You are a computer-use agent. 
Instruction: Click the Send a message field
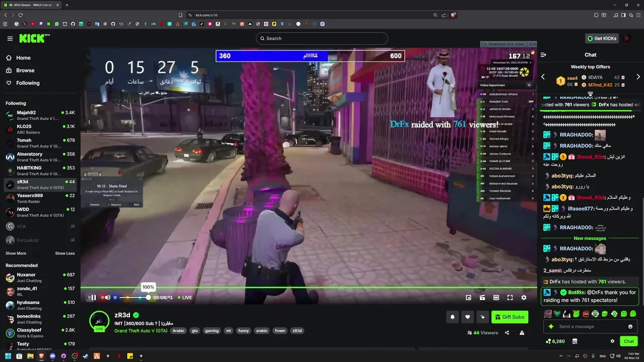pos(590,326)
